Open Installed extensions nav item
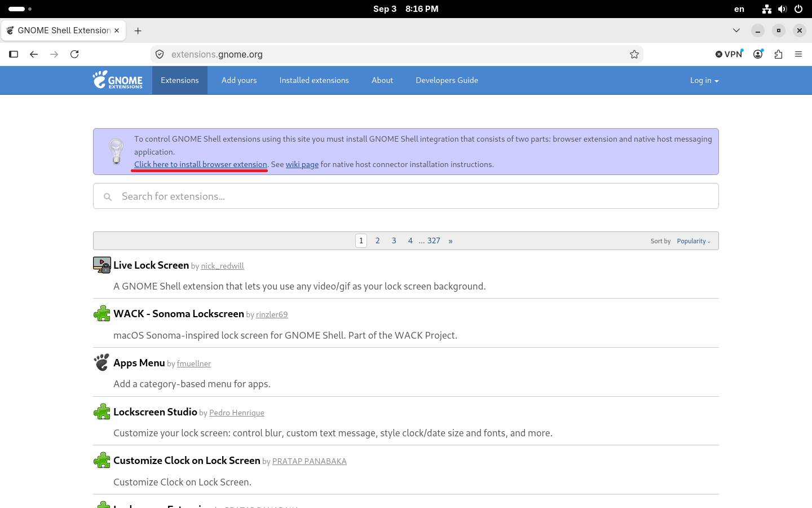The height and width of the screenshot is (508, 812). pyautogui.click(x=314, y=80)
